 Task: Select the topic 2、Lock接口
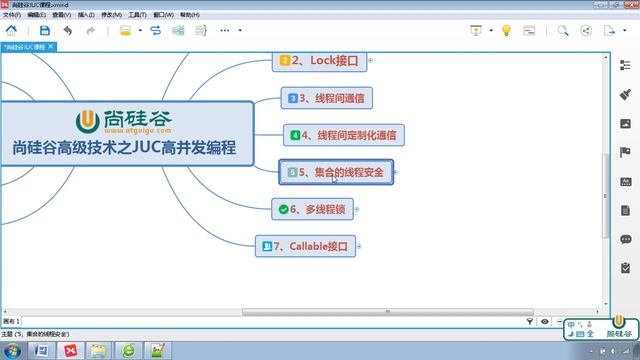[320, 61]
